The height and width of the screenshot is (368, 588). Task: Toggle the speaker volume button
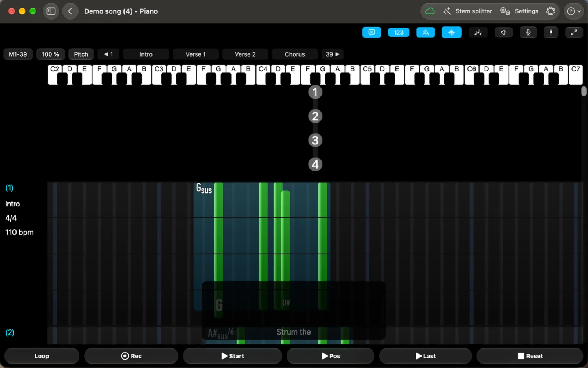click(503, 32)
